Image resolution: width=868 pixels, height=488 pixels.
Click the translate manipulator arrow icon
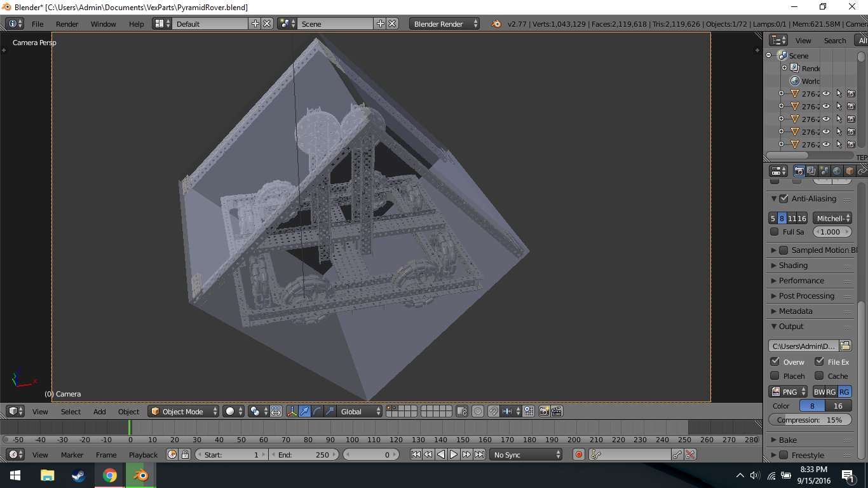point(305,412)
